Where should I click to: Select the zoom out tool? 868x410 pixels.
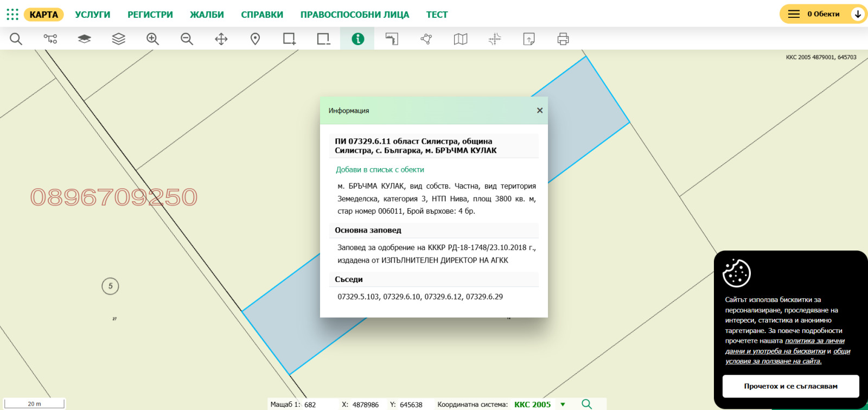187,39
